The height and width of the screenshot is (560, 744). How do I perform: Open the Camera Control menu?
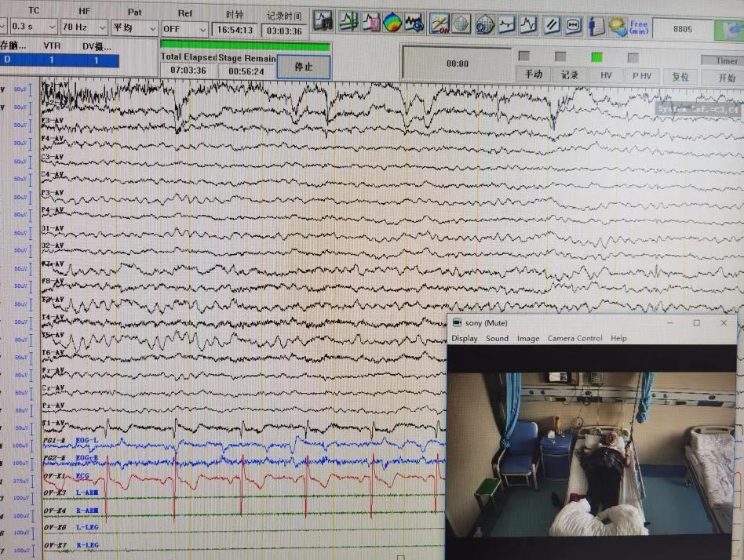point(574,338)
